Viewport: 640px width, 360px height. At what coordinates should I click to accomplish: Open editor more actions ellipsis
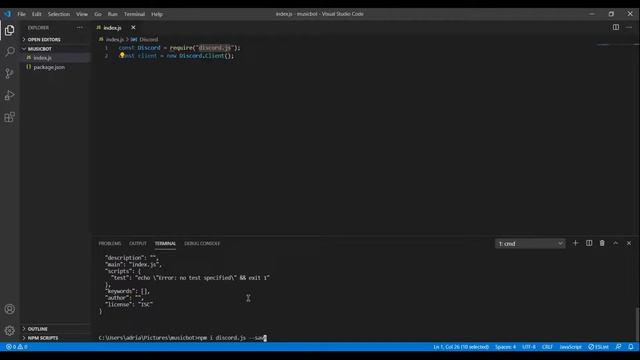coord(629,27)
